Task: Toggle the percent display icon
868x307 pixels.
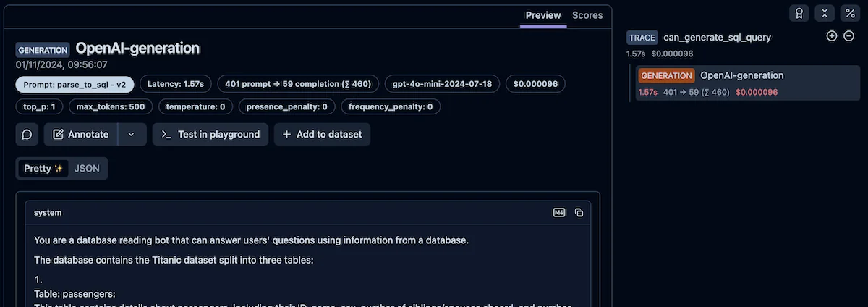Action: click(x=851, y=13)
